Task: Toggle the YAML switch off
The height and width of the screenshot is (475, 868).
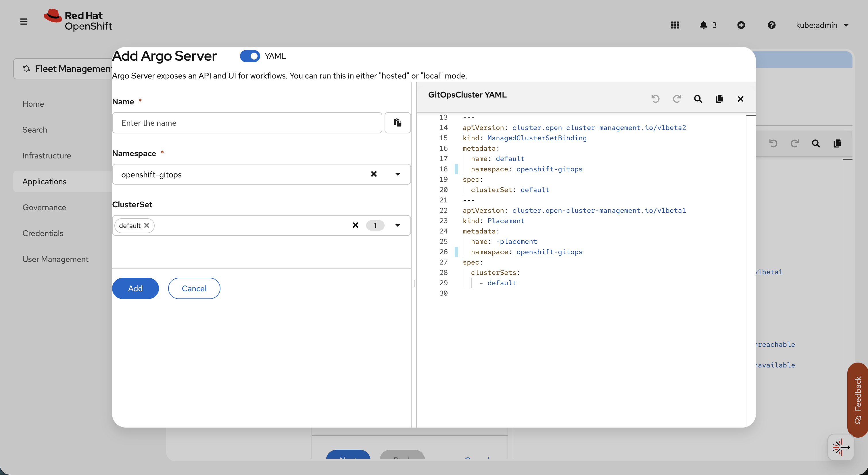Action: pyautogui.click(x=250, y=56)
